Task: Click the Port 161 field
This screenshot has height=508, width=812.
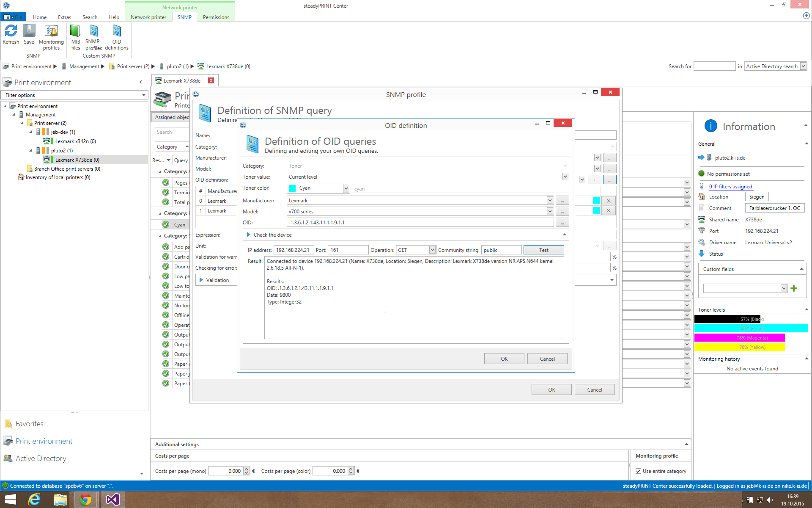Action: tap(348, 250)
